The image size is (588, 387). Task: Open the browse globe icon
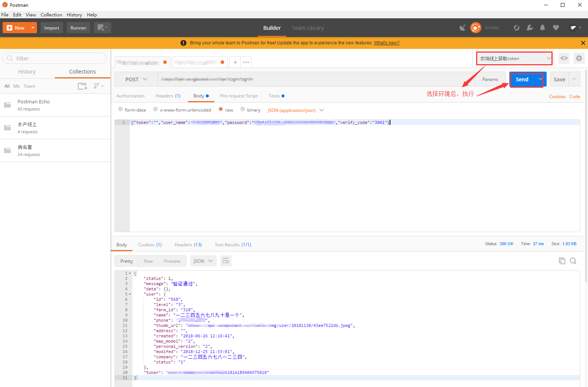[516, 28]
